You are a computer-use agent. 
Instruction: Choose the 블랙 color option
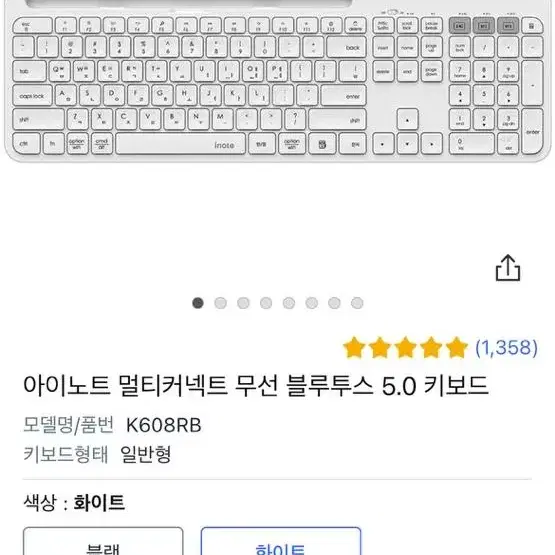tap(103, 541)
